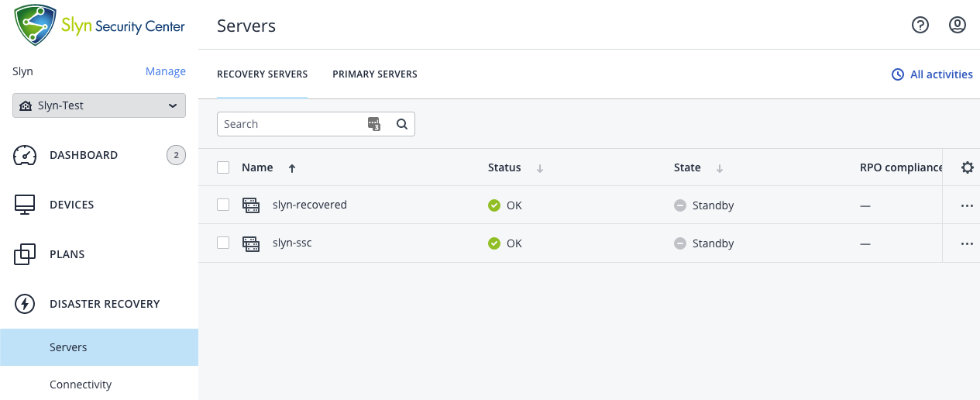Image resolution: width=980 pixels, height=400 pixels.
Task: Click the server icon beside slyn-ssc
Action: coord(251,243)
